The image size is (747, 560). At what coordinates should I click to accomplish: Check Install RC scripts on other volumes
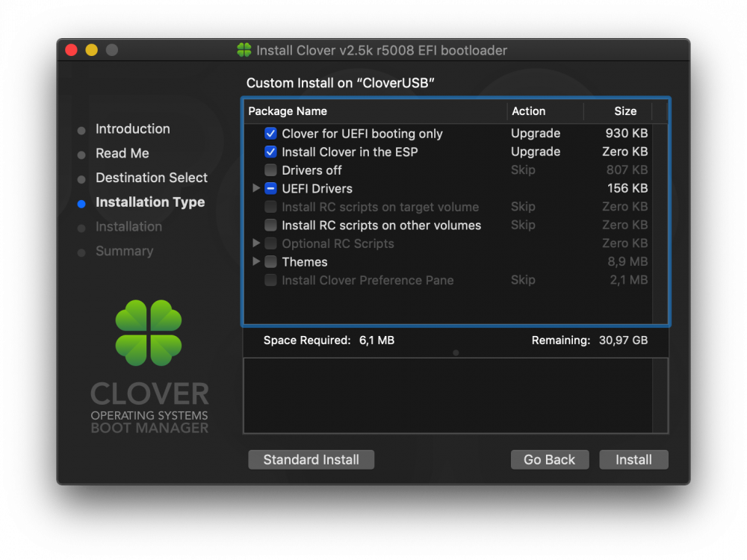tap(270, 225)
